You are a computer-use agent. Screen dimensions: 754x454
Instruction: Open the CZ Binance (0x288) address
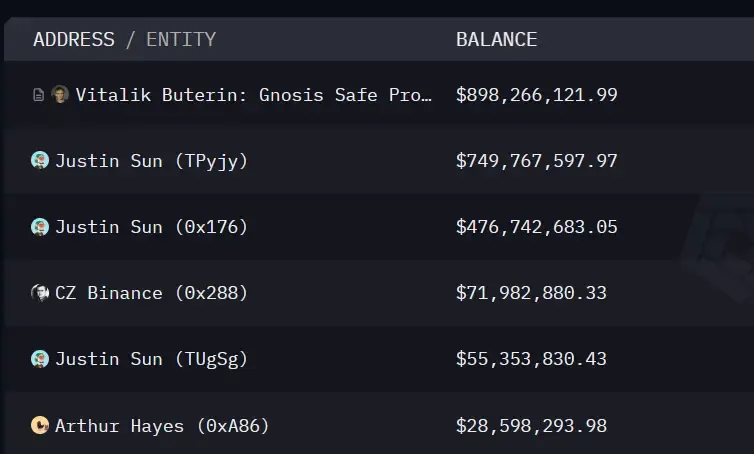point(151,293)
